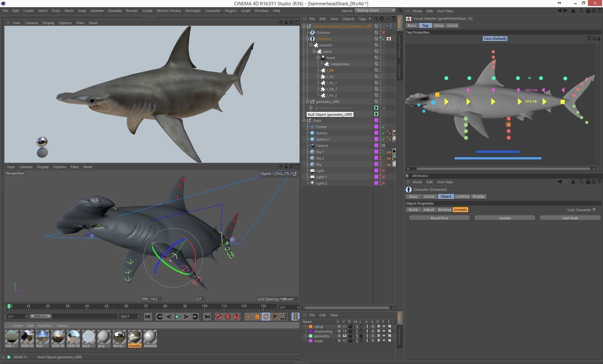The height and width of the screenshot is (364, 603).
Task: Open the Texture menu in Material Manager
Action: [62, 326]
